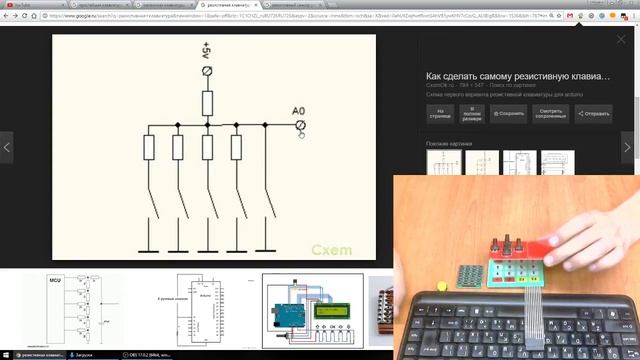This screenshot has width=640, height=360.
Task: Click the large resistor keyboard schematic image
Action: 214,147
